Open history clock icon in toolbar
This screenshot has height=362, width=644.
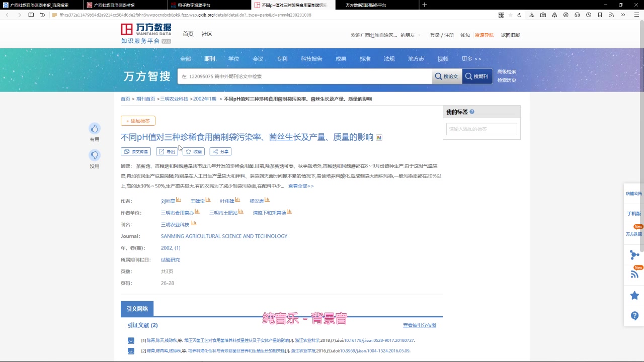click(589, 15)
